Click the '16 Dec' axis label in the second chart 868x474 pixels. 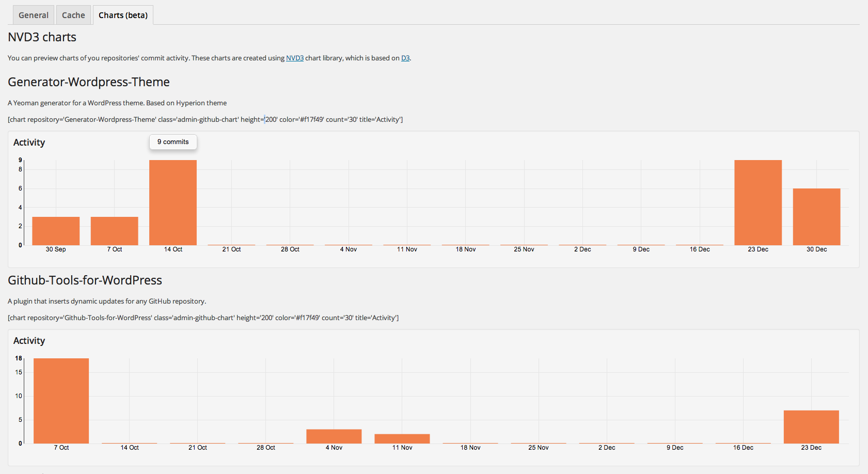point(743,448)
